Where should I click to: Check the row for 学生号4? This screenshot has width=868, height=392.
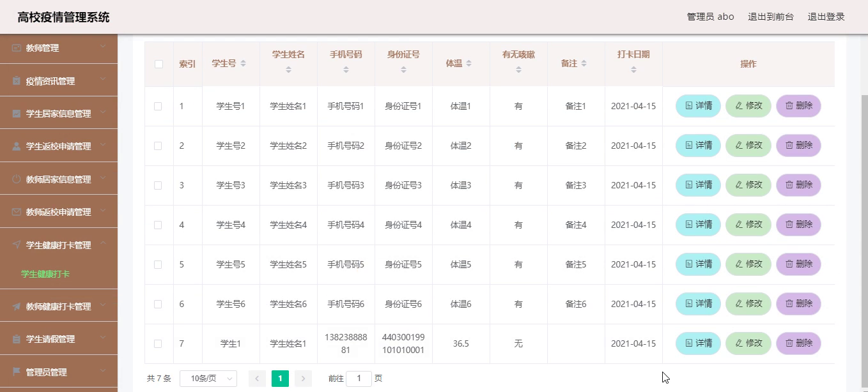click(158, 225)
